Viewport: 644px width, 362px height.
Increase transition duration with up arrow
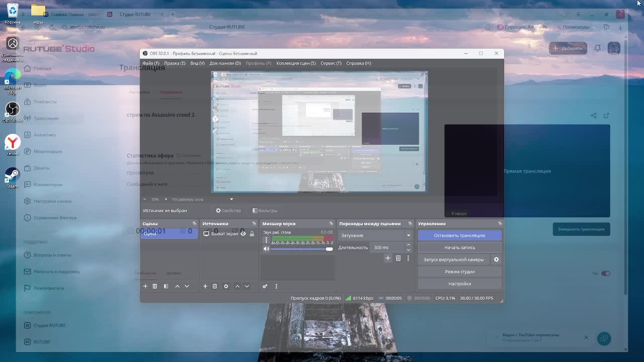[408, 245]
